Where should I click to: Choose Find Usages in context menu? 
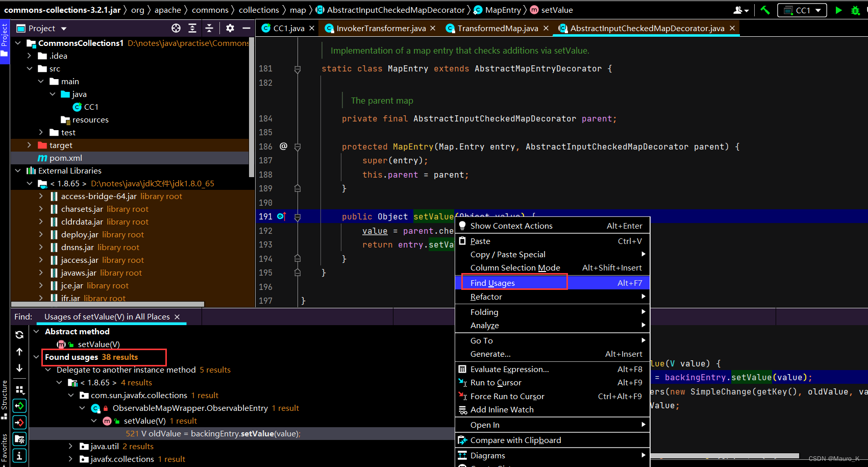click(552, 283)
